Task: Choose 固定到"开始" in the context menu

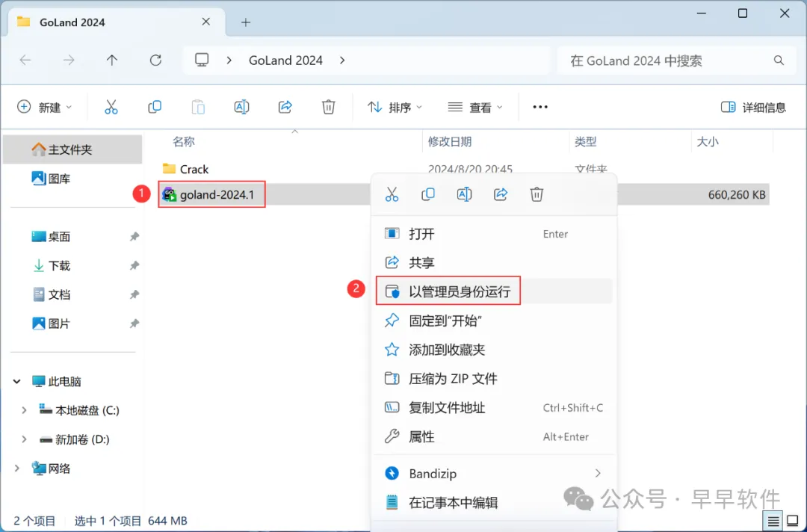Action: point(494,321)
